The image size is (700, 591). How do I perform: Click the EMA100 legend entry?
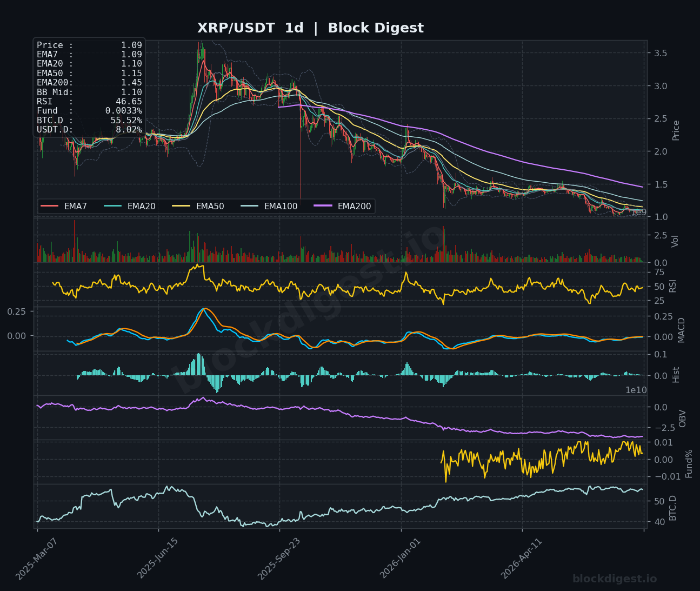[269, 206]
